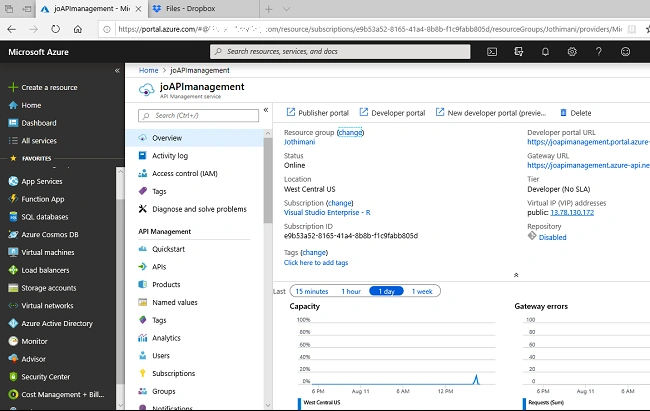Open the Publisher portal
The height and width of the screenshot is (411, 650).
click(318, 113)
